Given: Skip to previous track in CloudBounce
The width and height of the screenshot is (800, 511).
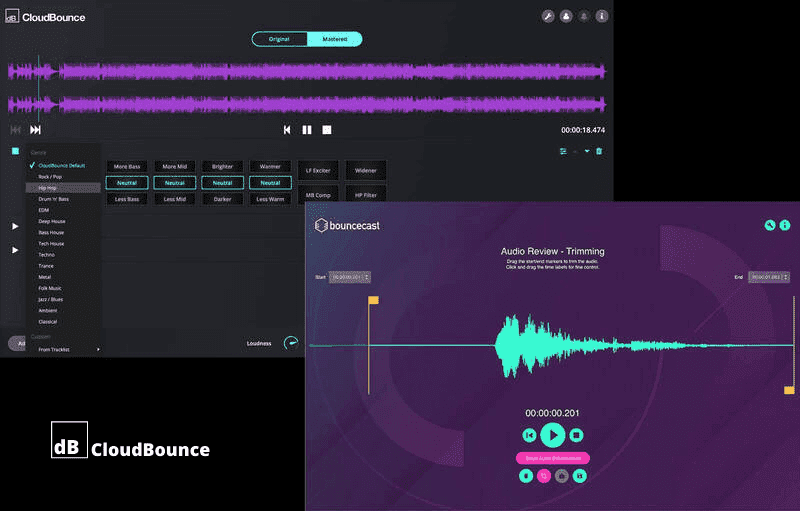Looking at the screenshot, I should pos(16,130).
